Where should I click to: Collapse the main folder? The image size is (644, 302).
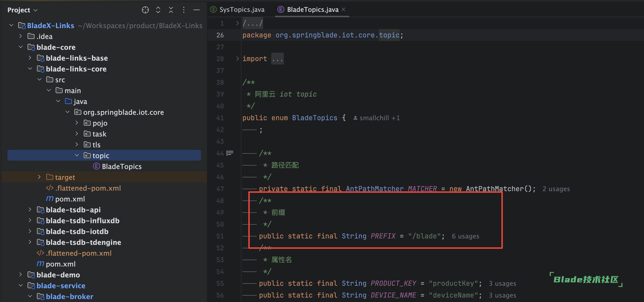(49, 90)
